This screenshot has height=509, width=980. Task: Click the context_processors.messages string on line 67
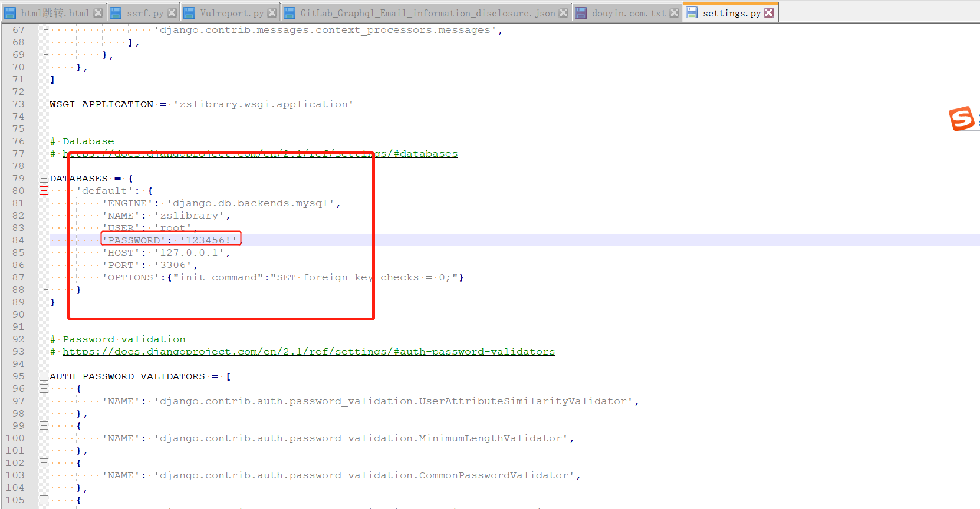coord(325,30)
